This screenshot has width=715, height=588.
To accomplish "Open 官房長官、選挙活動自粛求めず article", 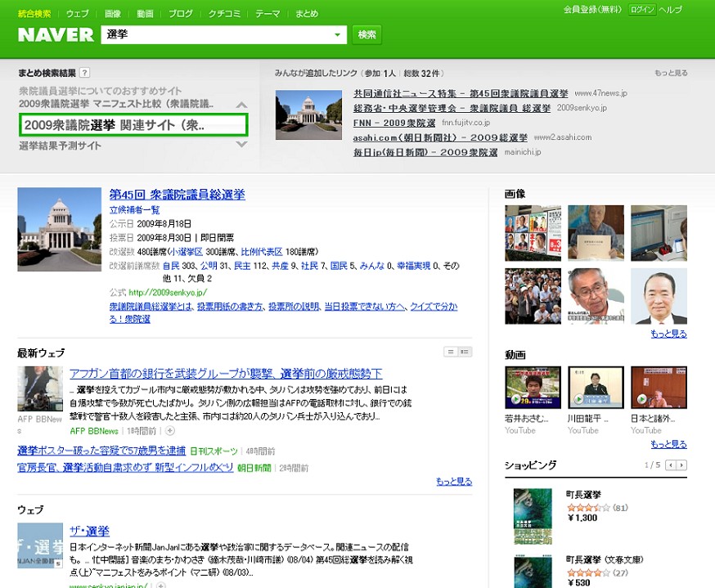I will tap(125, 467).
